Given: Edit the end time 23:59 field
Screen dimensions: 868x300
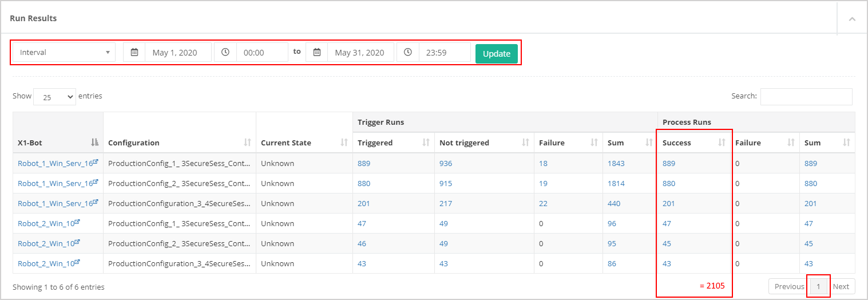Looking at the screenshot, I should (x=445, y=52).
